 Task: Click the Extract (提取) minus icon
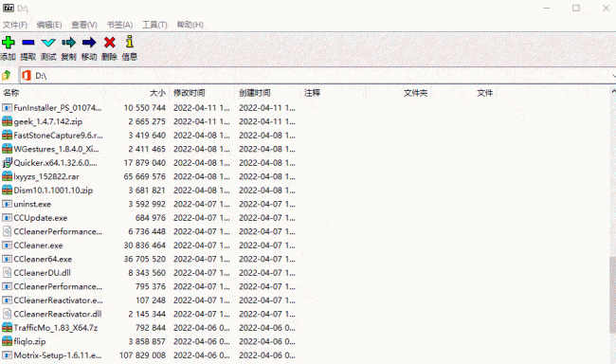pyautogui.click(x=28, y=43)
